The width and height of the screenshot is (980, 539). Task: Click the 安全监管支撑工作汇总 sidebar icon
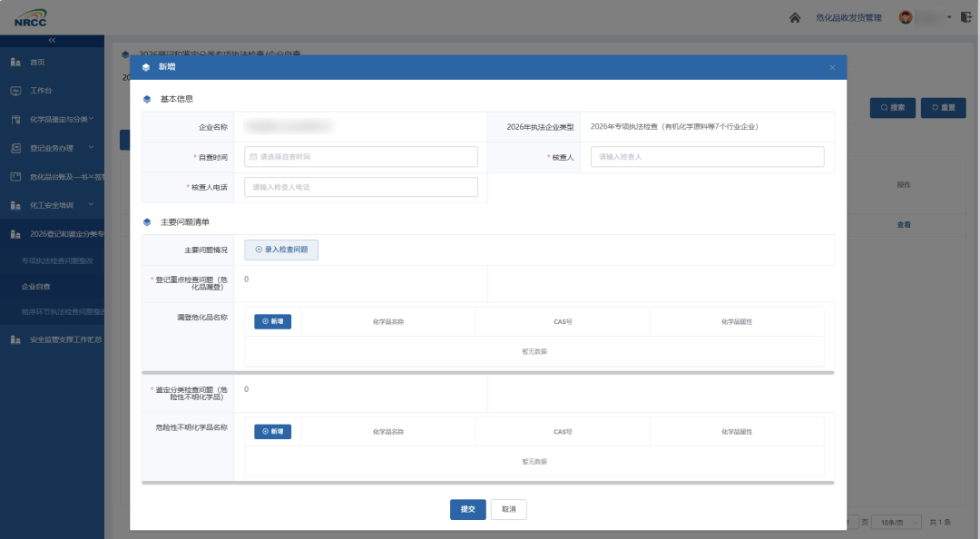coord(15,339)
